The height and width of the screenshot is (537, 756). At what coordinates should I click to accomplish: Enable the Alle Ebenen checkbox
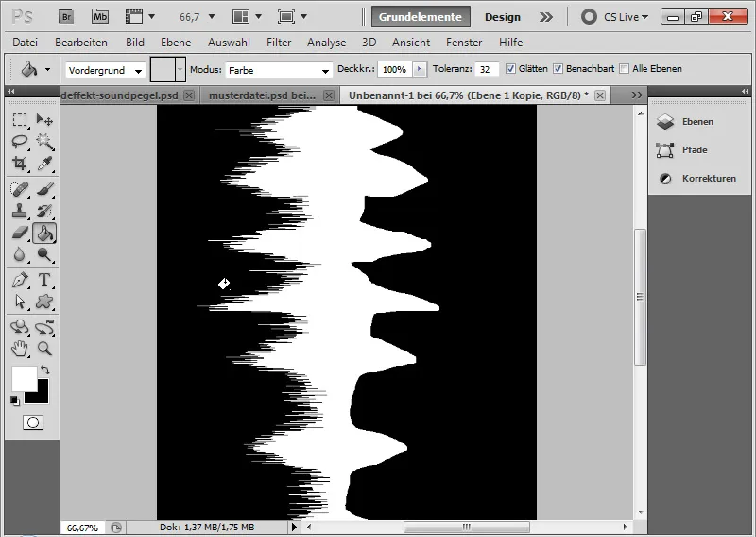click(625, 69)
